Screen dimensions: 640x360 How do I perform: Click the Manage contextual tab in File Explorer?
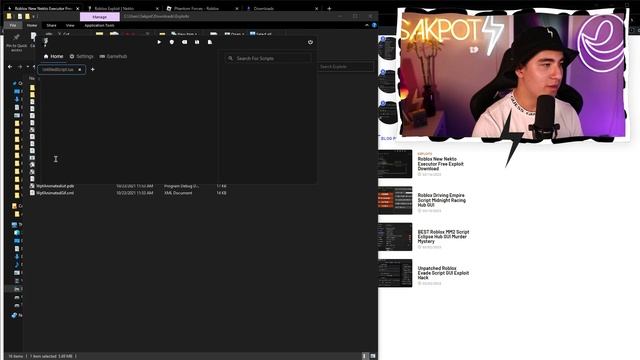pos(100,17)
